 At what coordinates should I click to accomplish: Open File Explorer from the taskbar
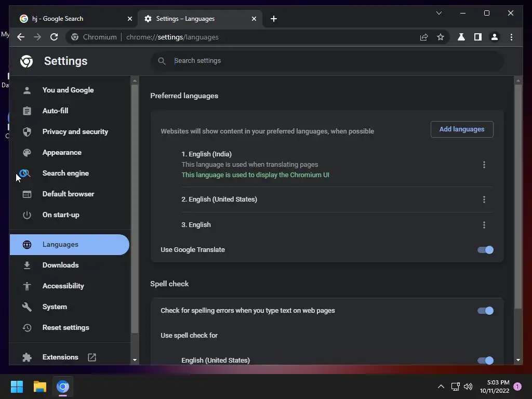(39, 387)
